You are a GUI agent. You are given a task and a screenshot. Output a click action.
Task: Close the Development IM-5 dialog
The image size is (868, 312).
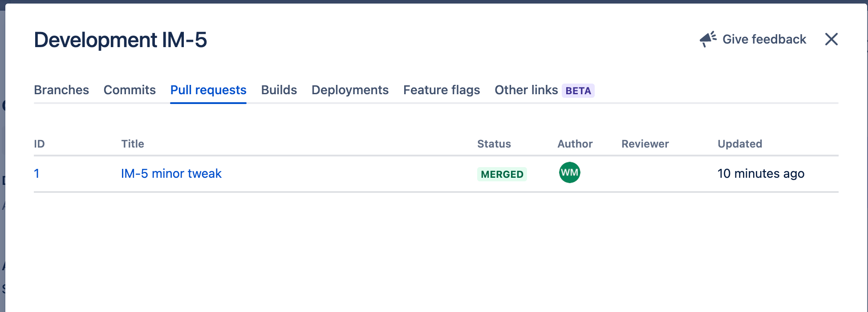point(831,39)
